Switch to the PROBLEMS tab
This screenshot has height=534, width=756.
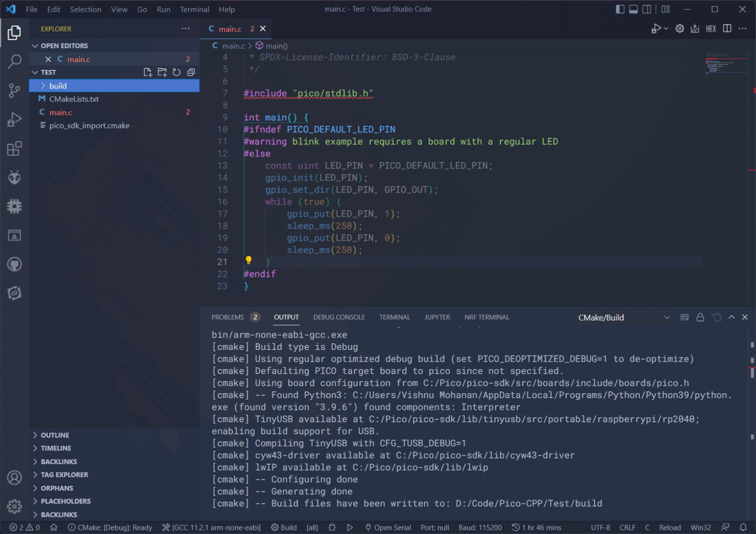227,317
